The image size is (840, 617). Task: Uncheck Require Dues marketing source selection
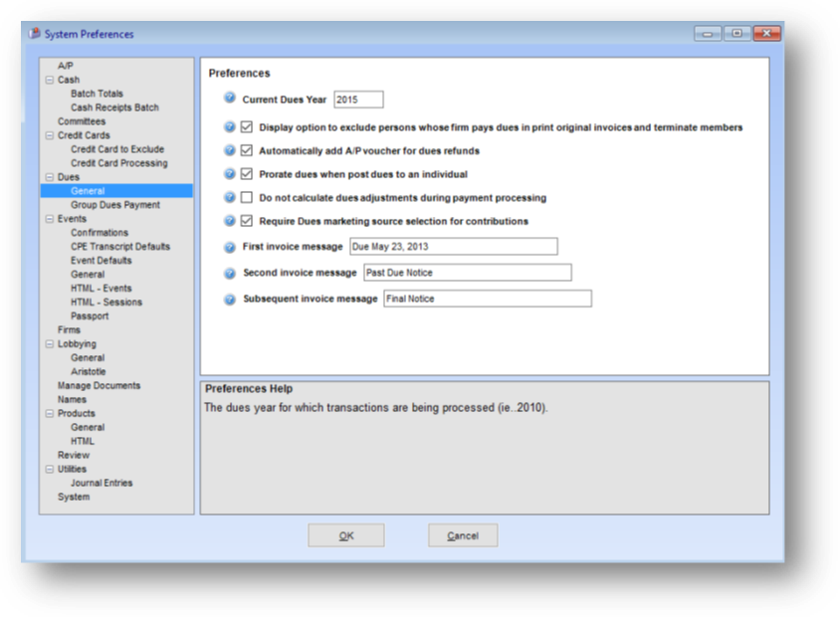[x=247, y=221]
